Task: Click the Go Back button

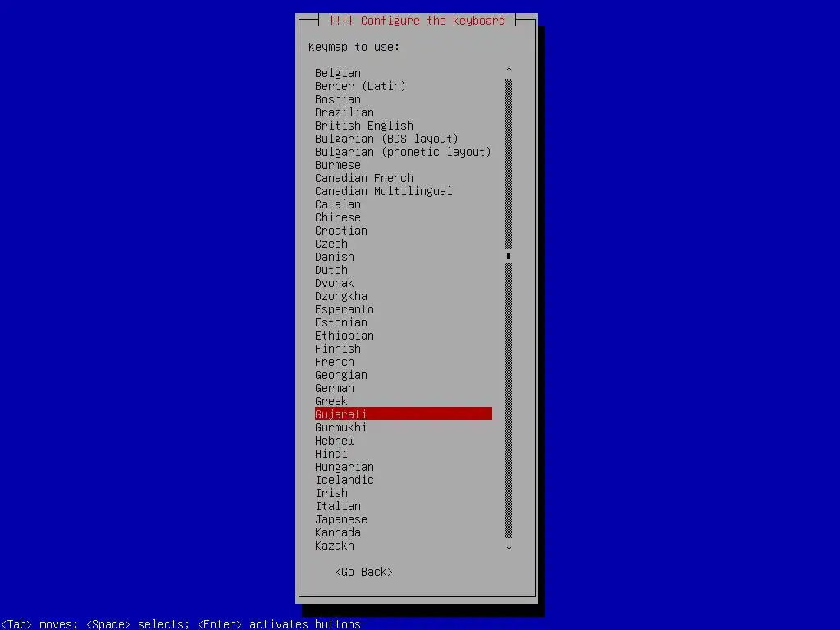Action: (364, 572)
